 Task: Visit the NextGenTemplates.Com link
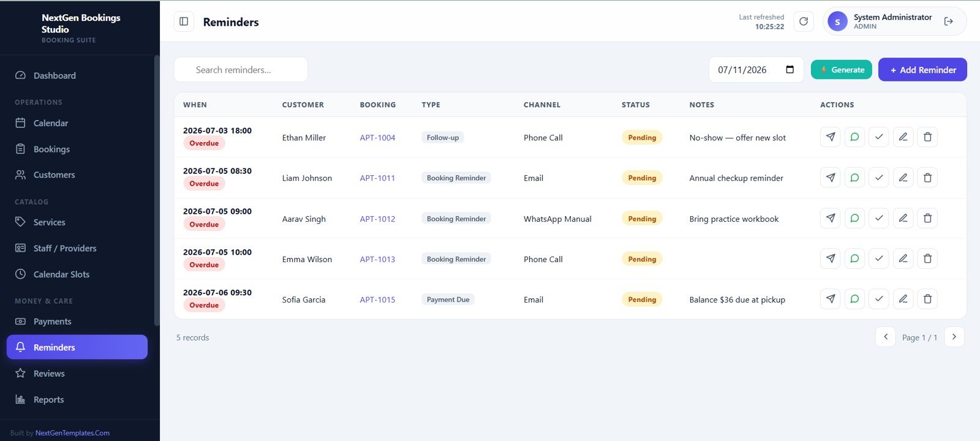(72, 433)
